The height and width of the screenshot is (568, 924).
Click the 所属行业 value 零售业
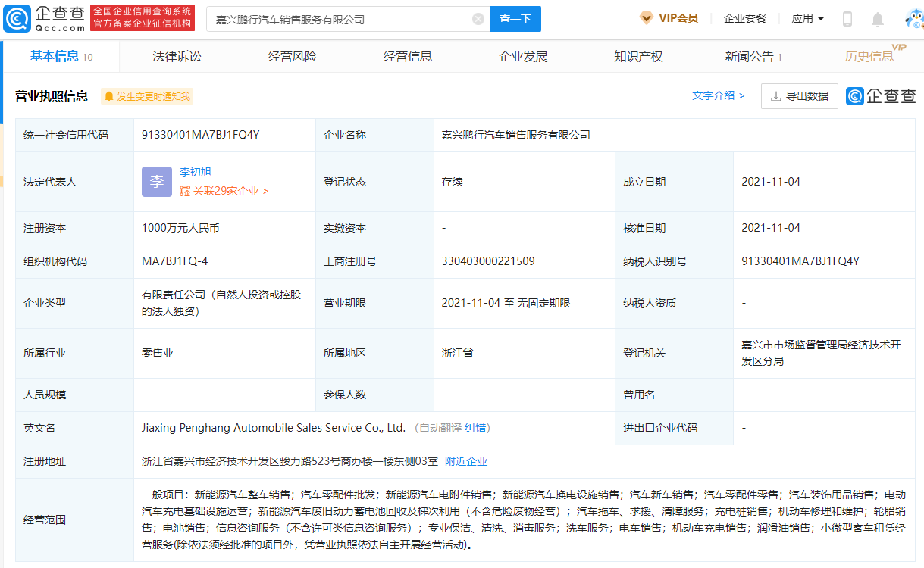(x=158, y=353)
